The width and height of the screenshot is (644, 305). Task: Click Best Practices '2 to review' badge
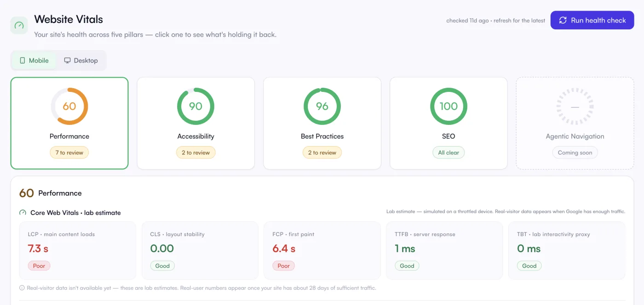pos(322,152)
